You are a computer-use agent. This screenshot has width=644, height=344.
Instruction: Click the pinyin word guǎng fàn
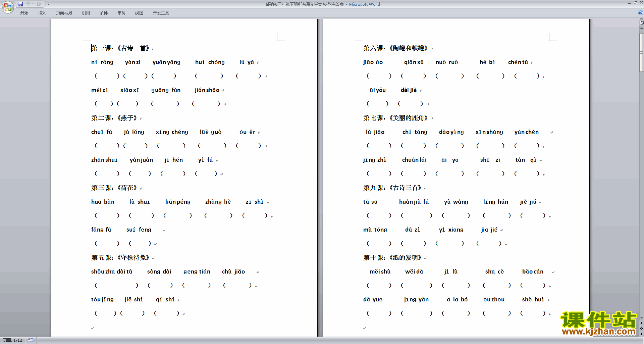[x=166, y=90]
